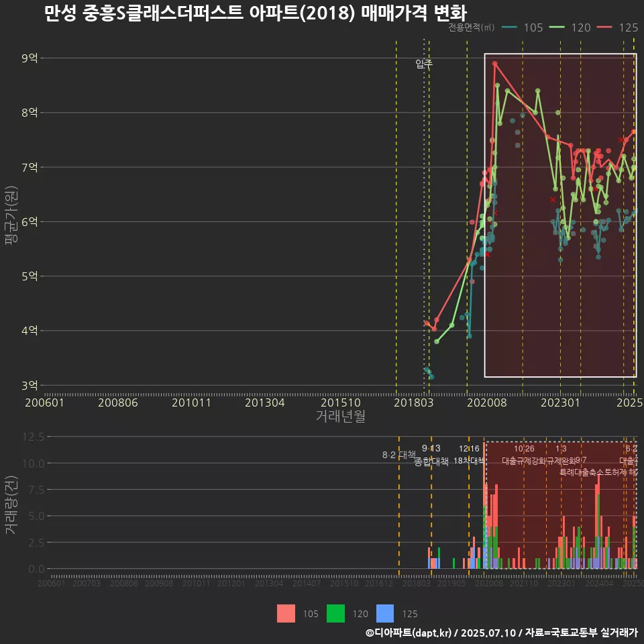
Task: Click '200703' on the volume chart x-axis
Action: click(87, 583)
